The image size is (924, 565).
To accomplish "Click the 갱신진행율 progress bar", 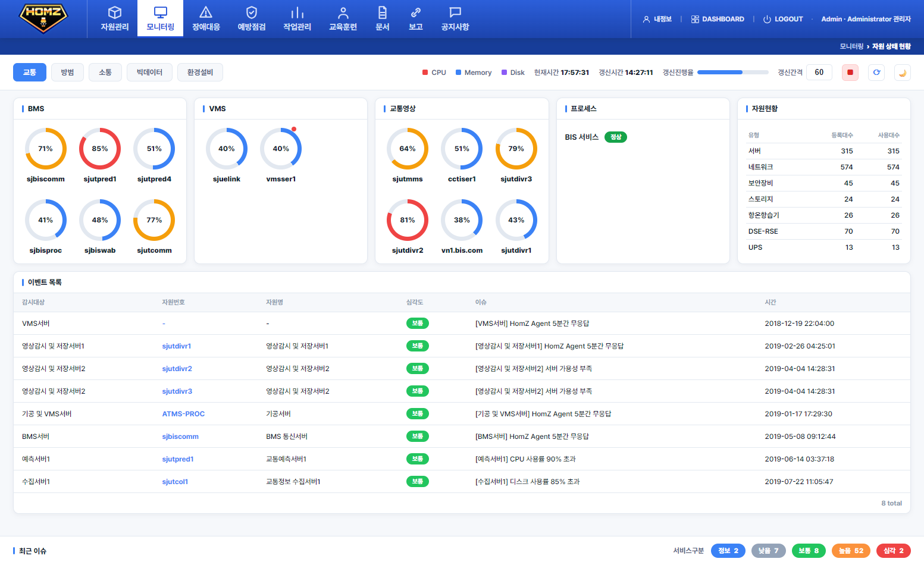I will tap(733, 73).
